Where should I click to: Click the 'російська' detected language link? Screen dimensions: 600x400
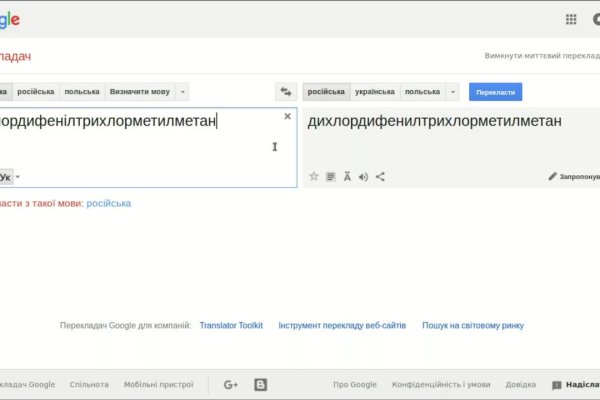click(108, 203)
